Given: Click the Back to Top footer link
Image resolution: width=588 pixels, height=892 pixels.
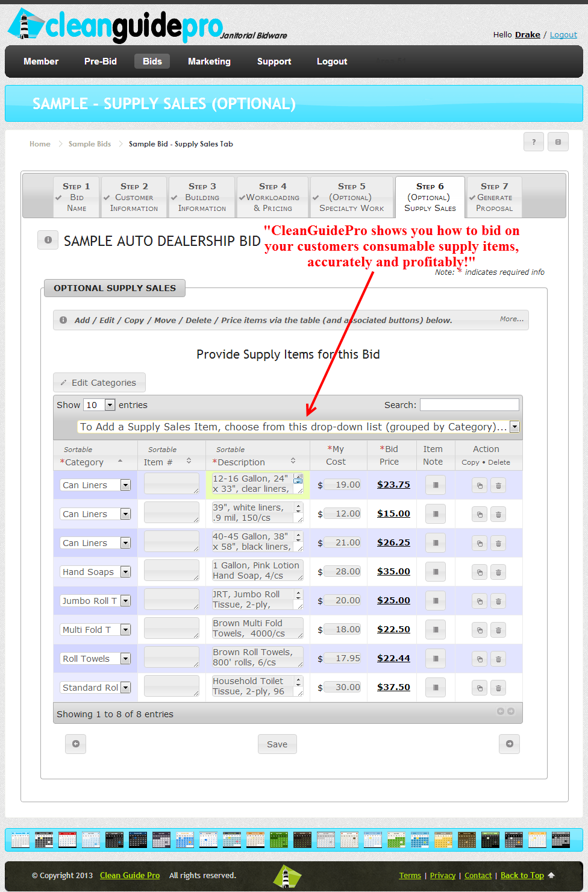Looking at the screenshot, I should (522, 875).
